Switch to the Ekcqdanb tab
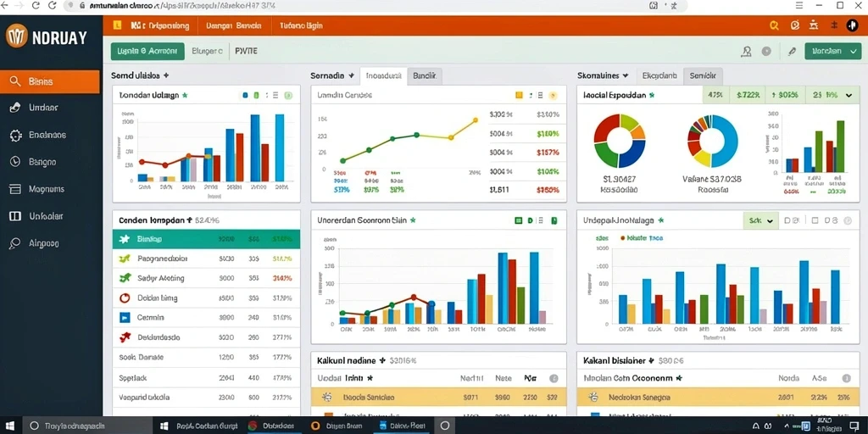Viewport: 868px width, 434px height. click(659, 75)
